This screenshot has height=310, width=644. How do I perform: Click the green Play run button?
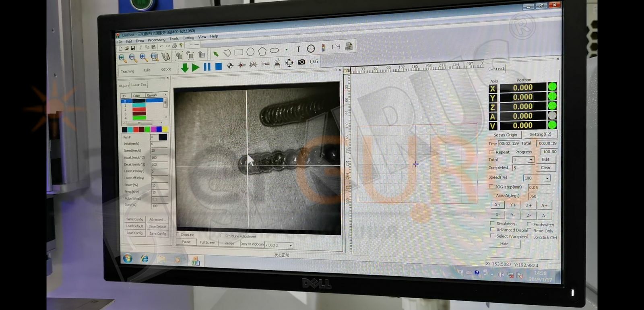tap(196, 68)
